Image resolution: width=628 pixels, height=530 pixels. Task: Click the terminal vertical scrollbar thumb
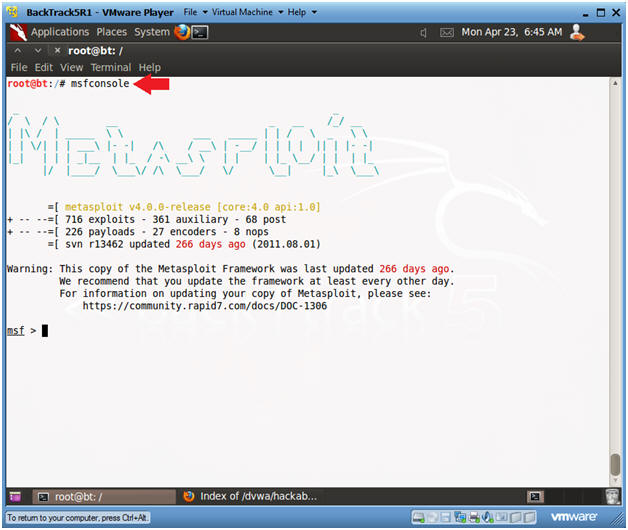615,464
